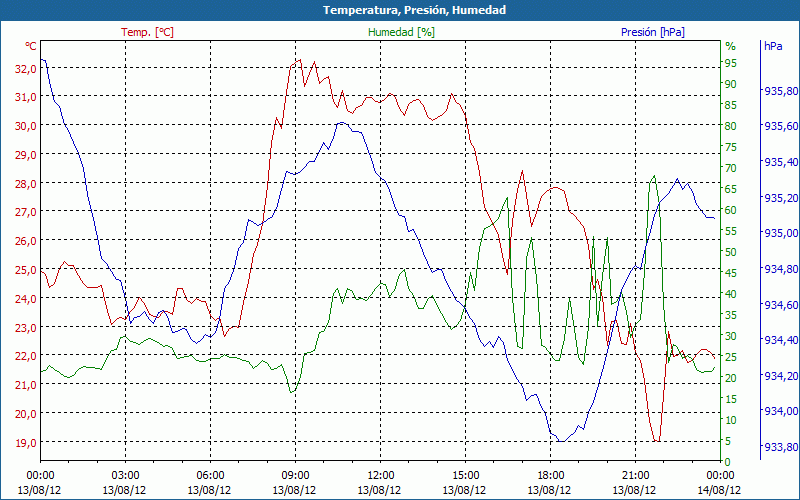
Task: Click the '85' humidity axis value
Action: (x=731, y=105)
